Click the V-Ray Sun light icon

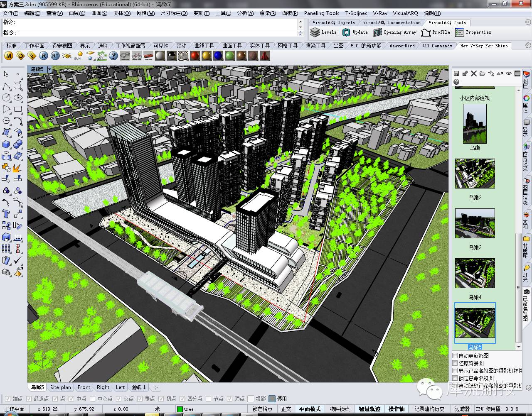pyautogui.click(x=78, y=56)
